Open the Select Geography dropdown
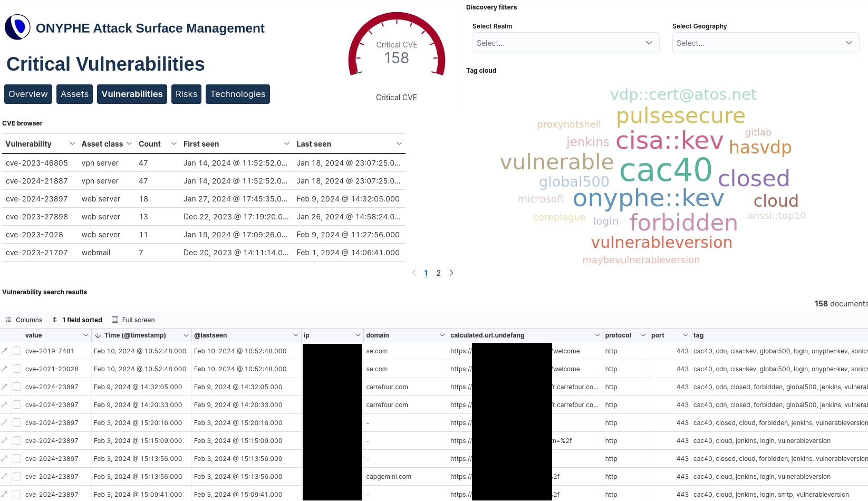 click(x=766, y=43)
